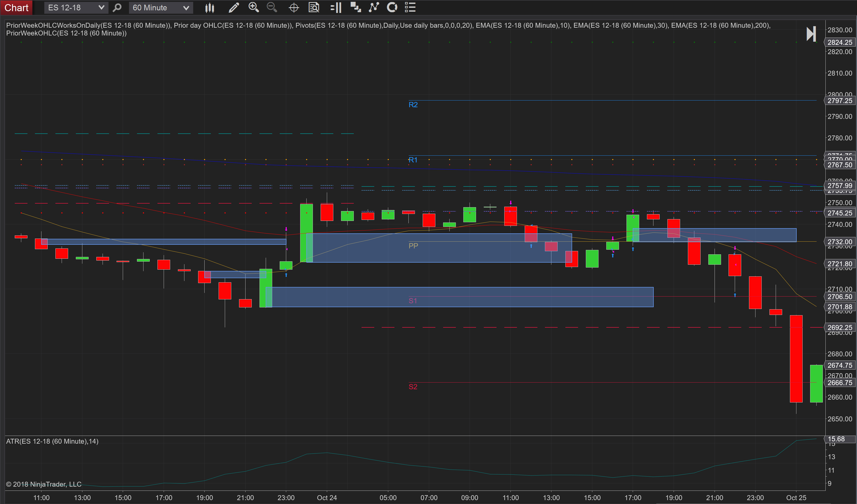The width and height of the screenshot is (857, 504).
Task: Jump to the latest bar with the top-right arrow
Action: 811,34
